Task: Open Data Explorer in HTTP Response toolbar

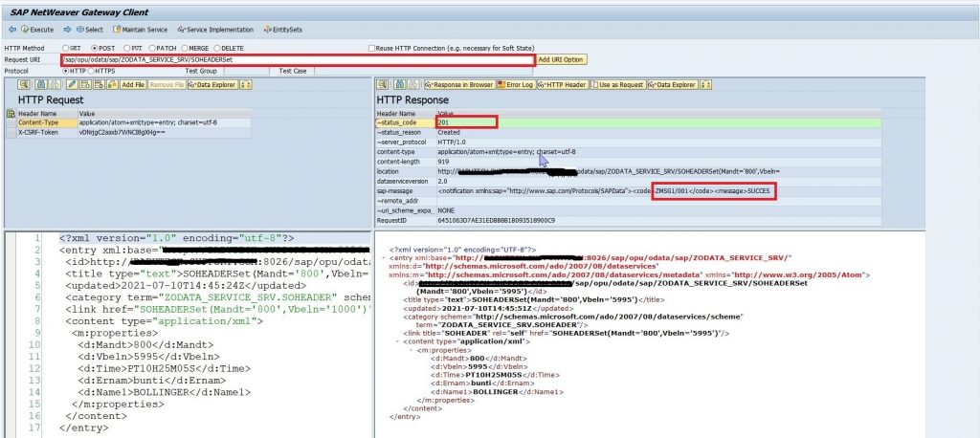Action: [673, 84]
